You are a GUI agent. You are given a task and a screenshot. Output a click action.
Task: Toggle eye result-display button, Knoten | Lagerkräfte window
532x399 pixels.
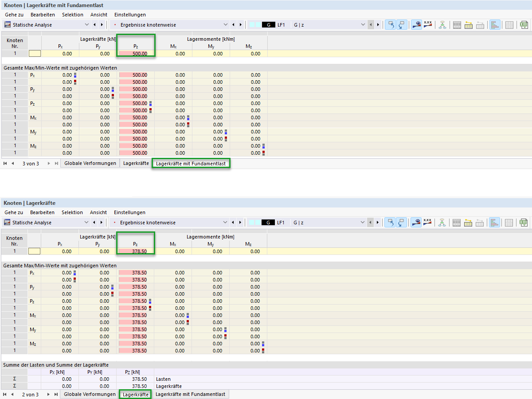click(x=416, y=223)
